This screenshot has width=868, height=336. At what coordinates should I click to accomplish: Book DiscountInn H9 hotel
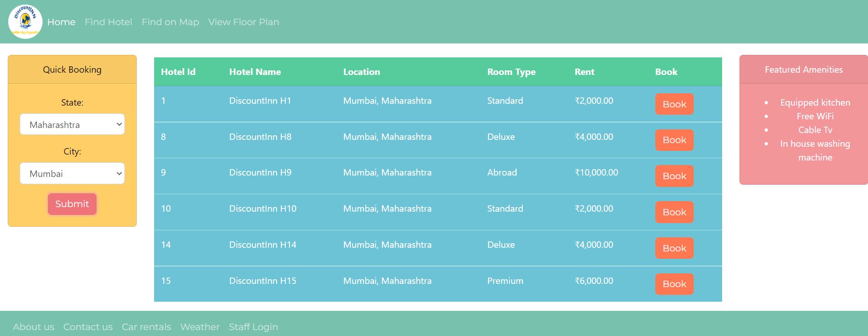675,176
